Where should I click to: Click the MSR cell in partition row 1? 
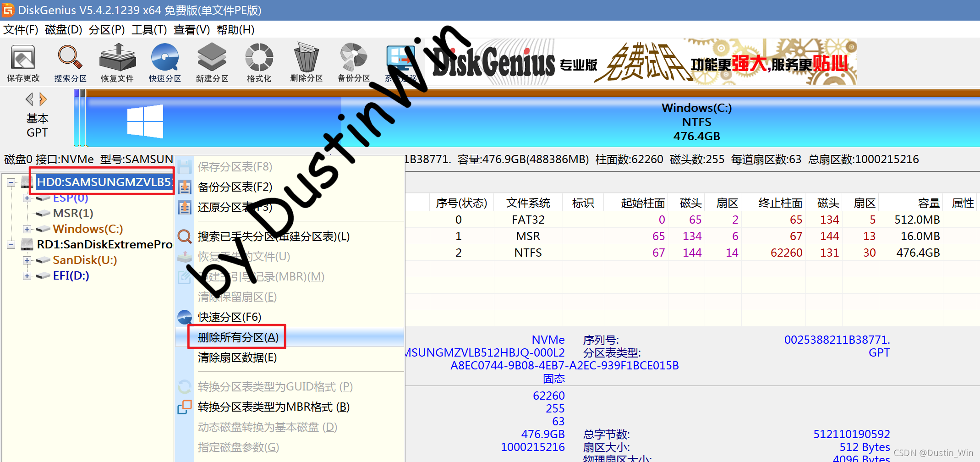pos(528,236)
